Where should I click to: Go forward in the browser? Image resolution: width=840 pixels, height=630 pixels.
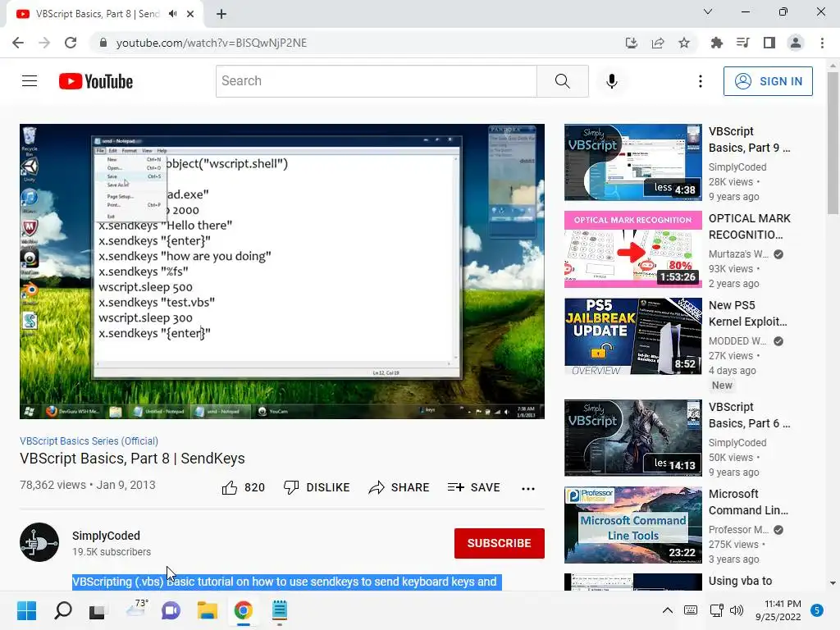(x=44, y=43)
